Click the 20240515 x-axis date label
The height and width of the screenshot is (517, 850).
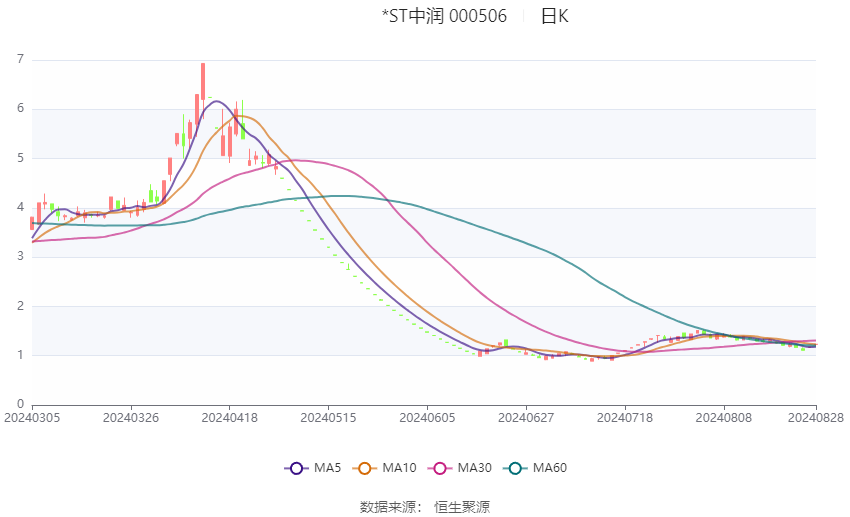pos(328,418)
